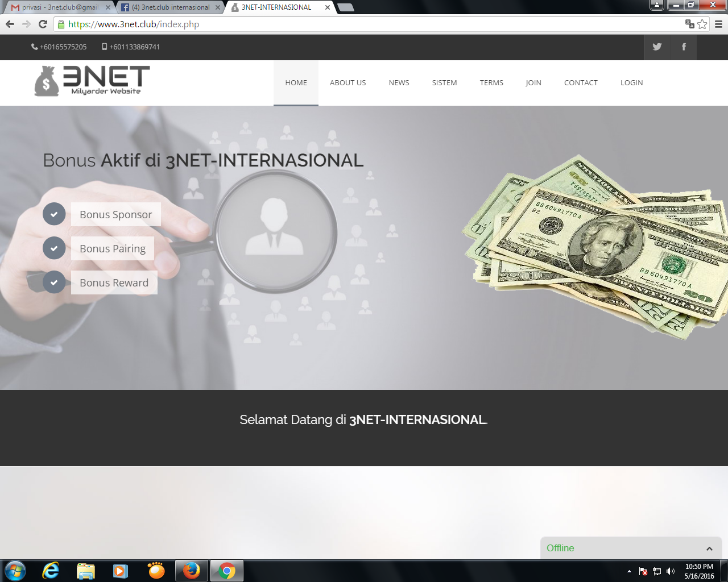Click the JOIN link in navigation
728x582 pixels.
pyautogui.click(x=533, y=82)
